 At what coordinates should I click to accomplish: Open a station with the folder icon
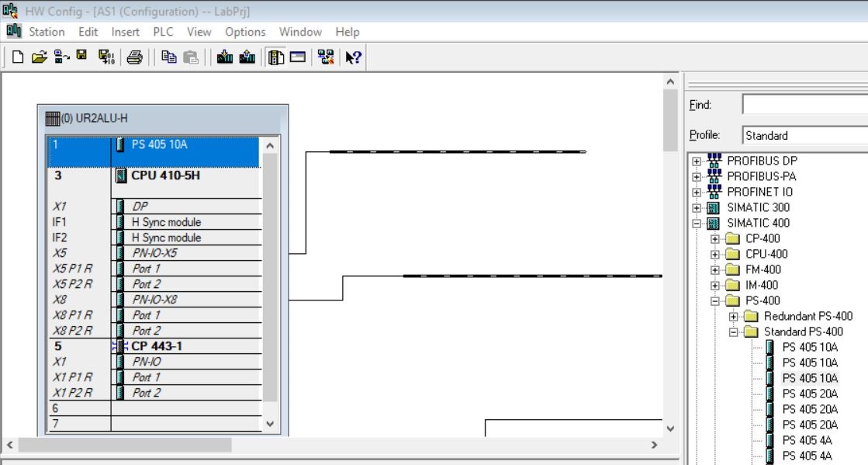(x=40, y=57)
